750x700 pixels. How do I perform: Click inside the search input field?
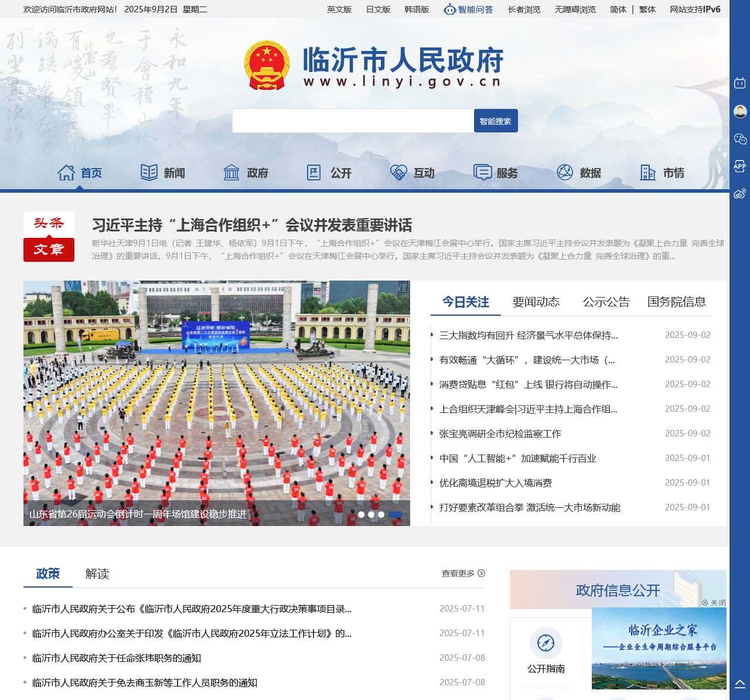pyautogui.click(x=353, y=121)
